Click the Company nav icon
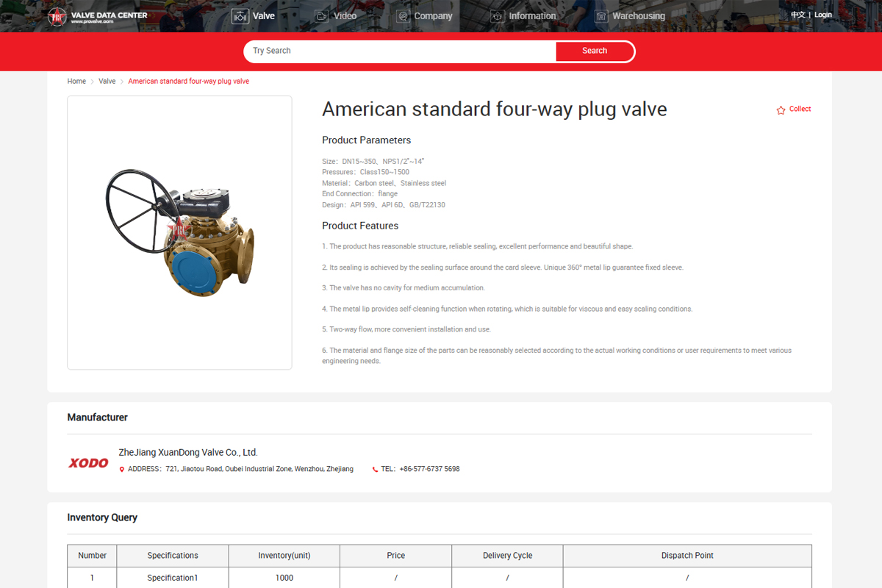Image resolution: width=882 pixels, height=588 pixels. coord(402,16)
